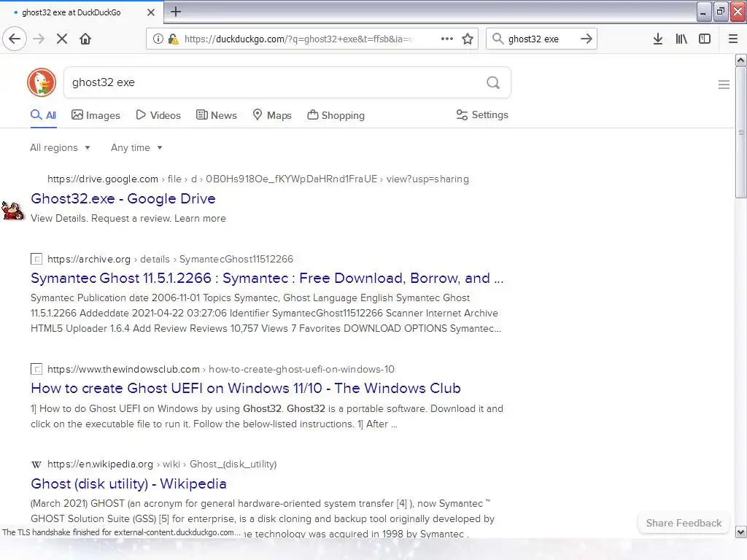Switch to the Maps tab
The image size is (747, 560).
(x=272, y=115)
